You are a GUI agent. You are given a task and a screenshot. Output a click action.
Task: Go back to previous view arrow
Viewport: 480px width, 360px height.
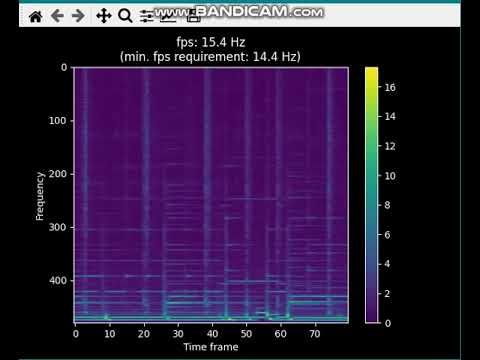(x=57, y=16)
